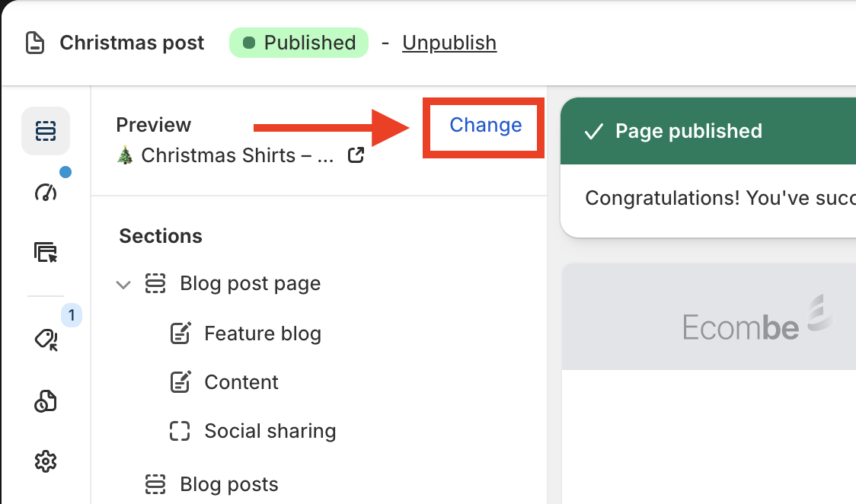Click the Published status badge
856x504 pixels.
tap(299, 43)
